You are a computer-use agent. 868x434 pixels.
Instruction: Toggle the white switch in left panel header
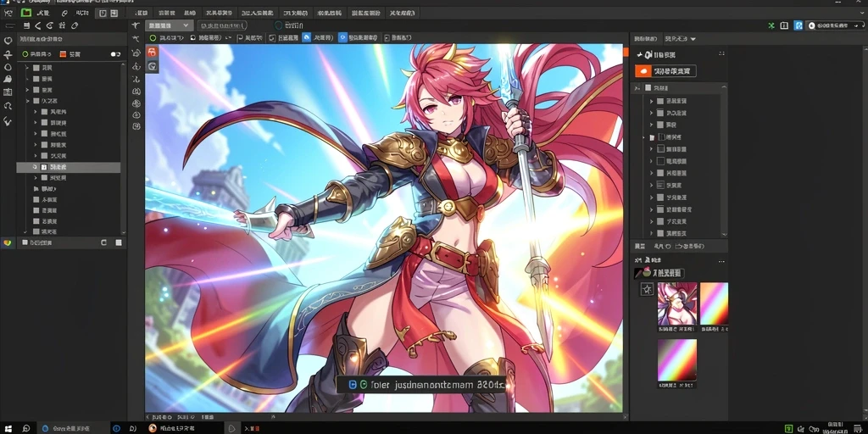point(115,54)
